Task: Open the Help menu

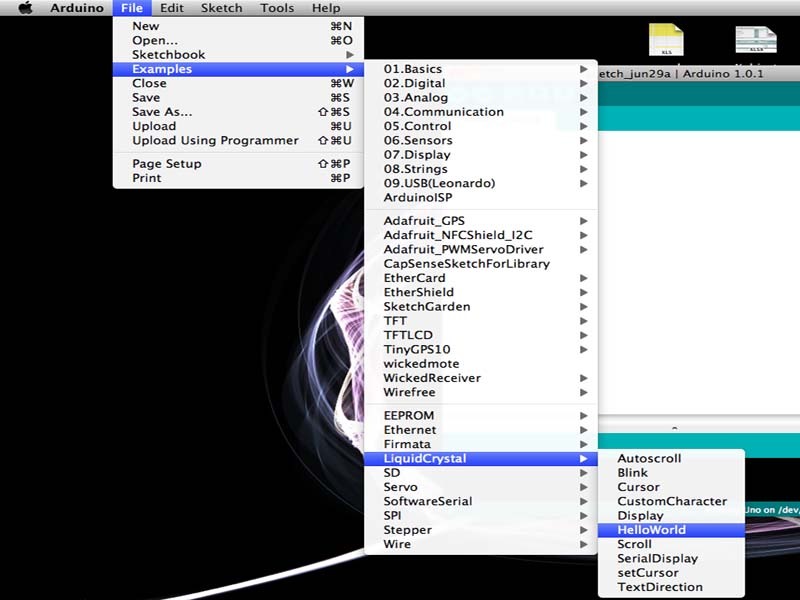Action: coord(326,8)
